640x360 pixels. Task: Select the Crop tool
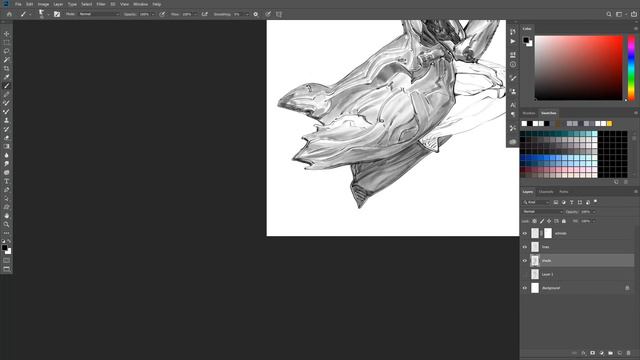tap(7, 68)
